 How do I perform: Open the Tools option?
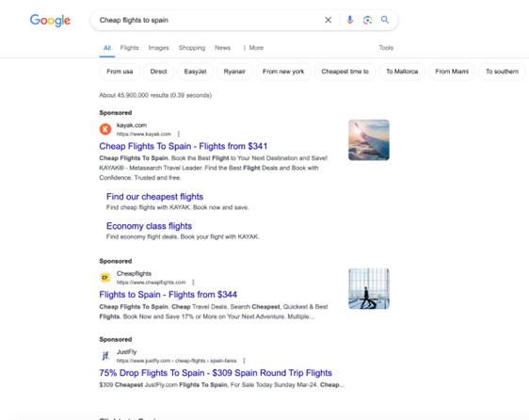coord(386,48)
